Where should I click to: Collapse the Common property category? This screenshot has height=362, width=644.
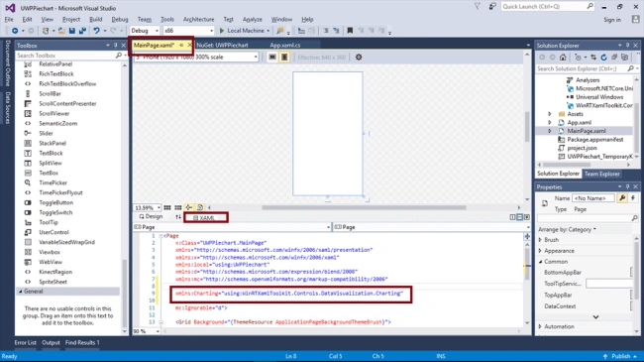click(540, 262)
